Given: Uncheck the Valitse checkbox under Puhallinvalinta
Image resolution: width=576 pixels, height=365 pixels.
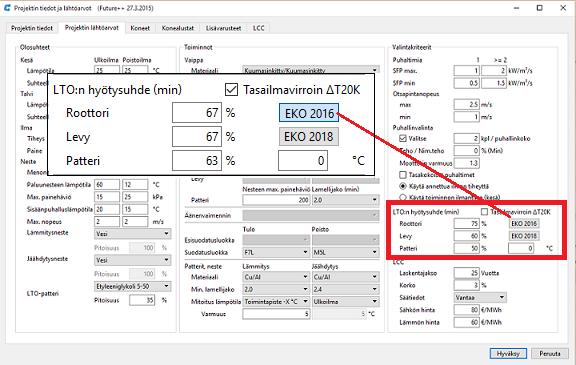Looking at the screenshot, I should point(403,138).
